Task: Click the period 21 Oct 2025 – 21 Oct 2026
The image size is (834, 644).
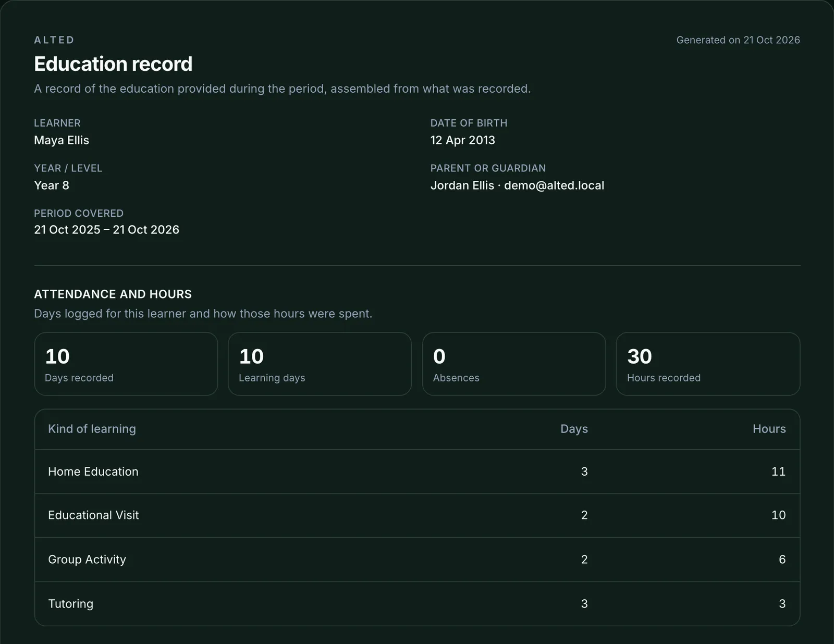Action: click(x=106, y=230)
